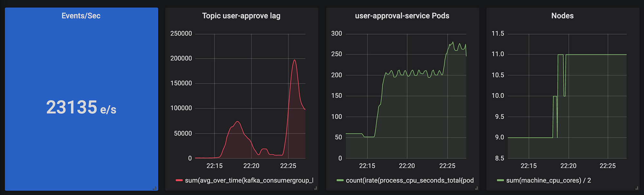
Task: Click the 22:15 x-axis label in lag chart
Action: 214,166
